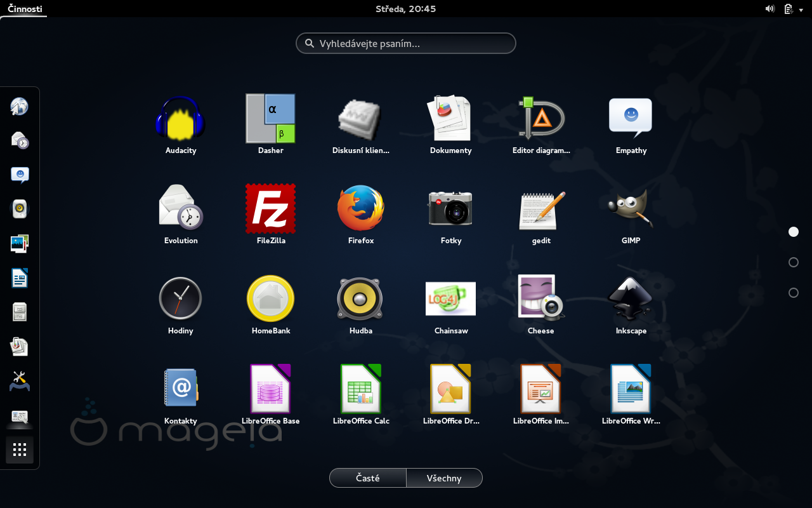
Task: Launch the Documents icon in the dock
Action: click(20, 346)
